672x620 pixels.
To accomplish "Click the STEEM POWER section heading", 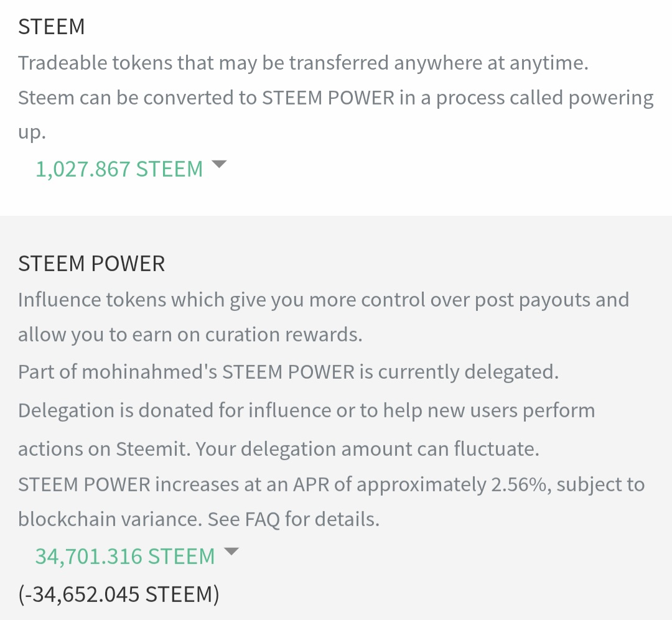I will [91, 264].
